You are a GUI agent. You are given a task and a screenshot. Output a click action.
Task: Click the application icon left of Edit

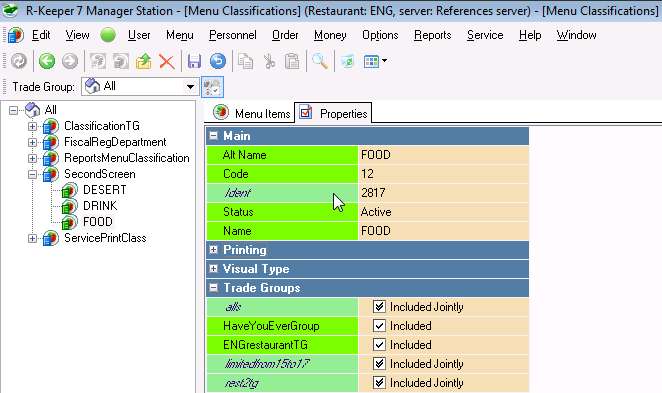click(x=16, y=35)
